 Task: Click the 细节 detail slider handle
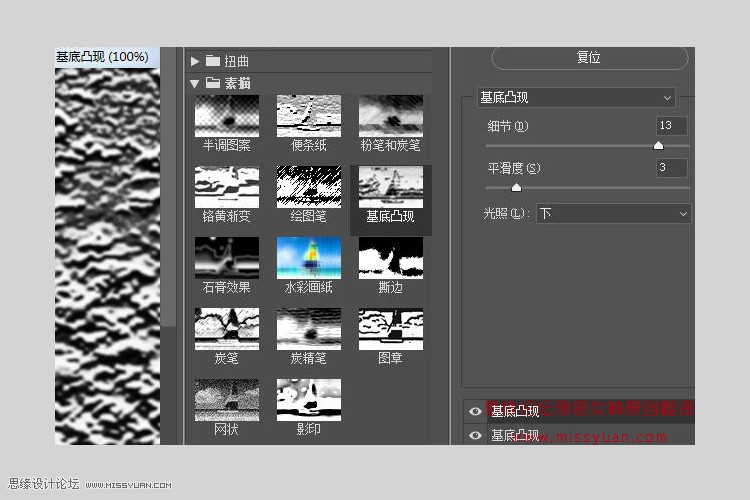pyautogui.click(x=658, y=145)
